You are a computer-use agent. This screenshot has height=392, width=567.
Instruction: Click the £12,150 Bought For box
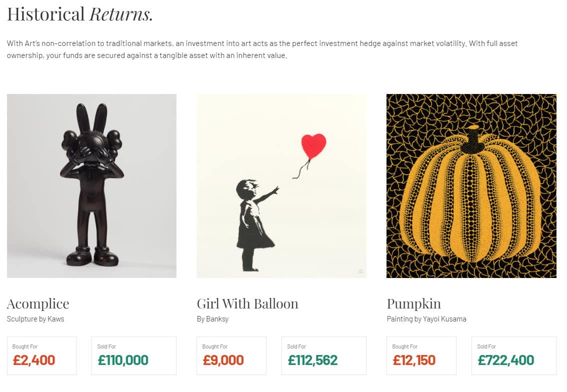(421, 356)
